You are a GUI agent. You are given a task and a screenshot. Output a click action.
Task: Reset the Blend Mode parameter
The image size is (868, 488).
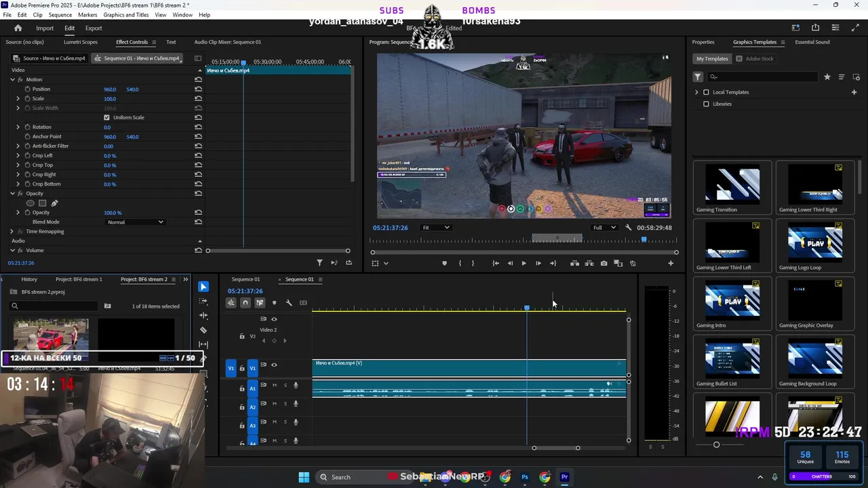pos(198,222)
